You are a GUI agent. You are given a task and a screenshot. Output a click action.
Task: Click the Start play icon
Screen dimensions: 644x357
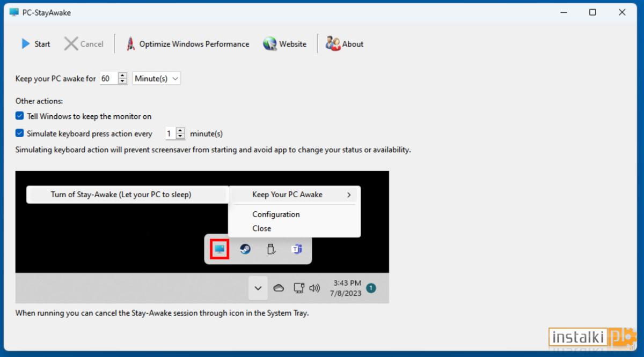click(x=25, y=44)
